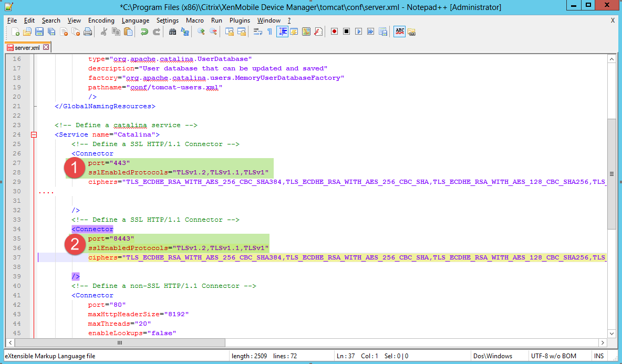Start macro recording with the red dot

[x=335, y=32]
